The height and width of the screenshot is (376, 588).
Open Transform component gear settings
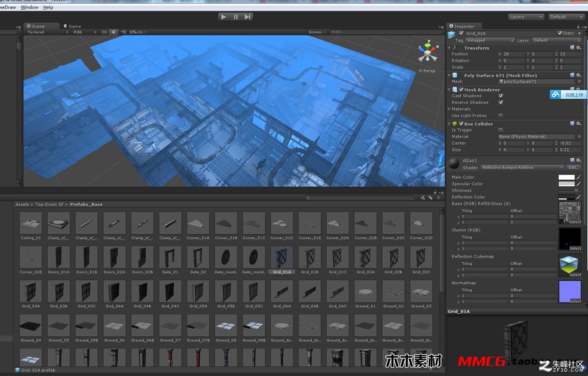click(x=579, y=48)
